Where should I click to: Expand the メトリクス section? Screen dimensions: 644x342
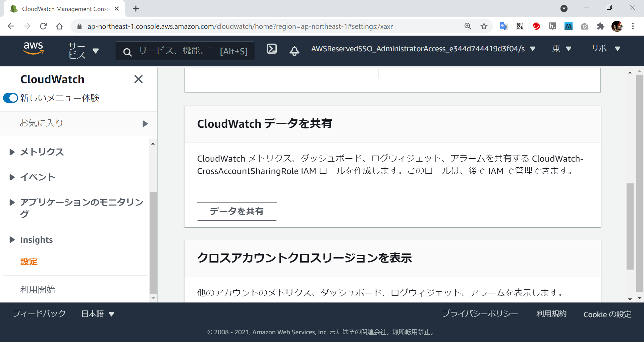coord(12,152)
